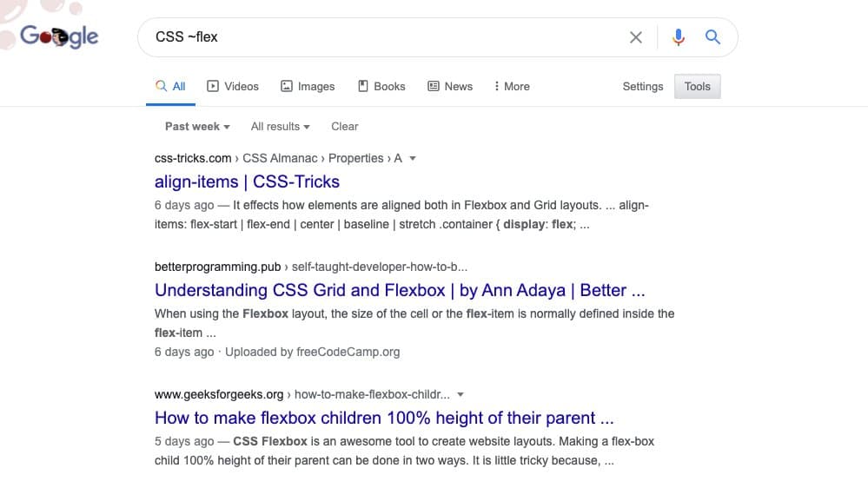Switch to the Images tab
The width and height of the screenshot is (868, 488).
point(308,86)
